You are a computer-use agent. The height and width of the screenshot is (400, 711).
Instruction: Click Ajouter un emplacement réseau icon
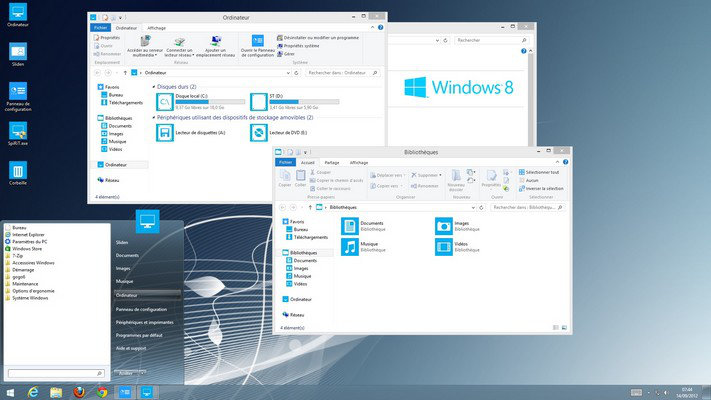pyautogui.click(x=216, y=41)
